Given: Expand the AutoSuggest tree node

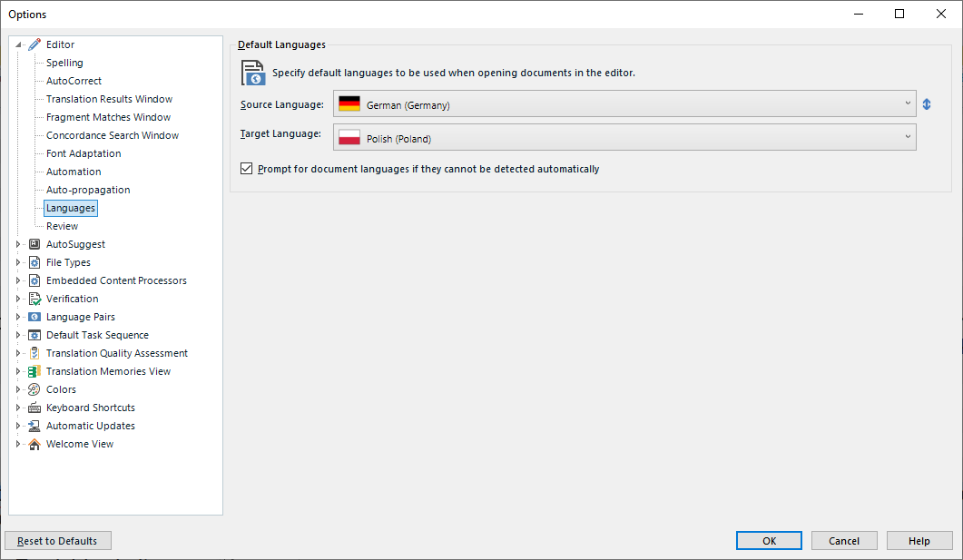Looking at the screenshot, I should point(18,243).
